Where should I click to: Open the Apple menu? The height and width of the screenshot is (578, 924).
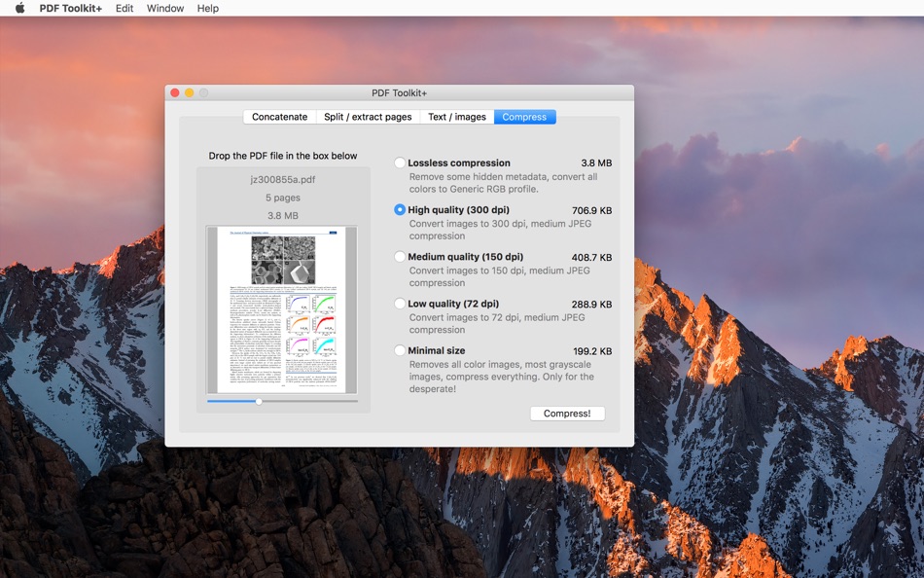tap(19, 8)
